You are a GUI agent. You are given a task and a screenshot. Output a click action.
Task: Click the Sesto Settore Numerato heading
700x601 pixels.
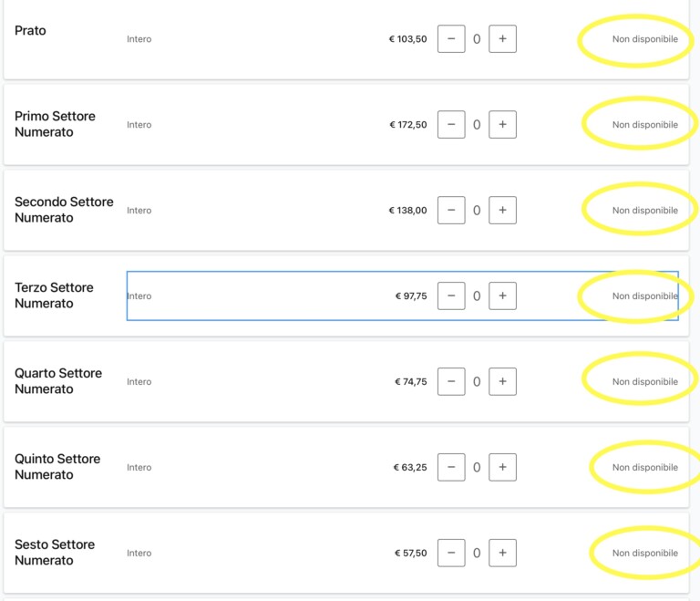tap(55, 553)
